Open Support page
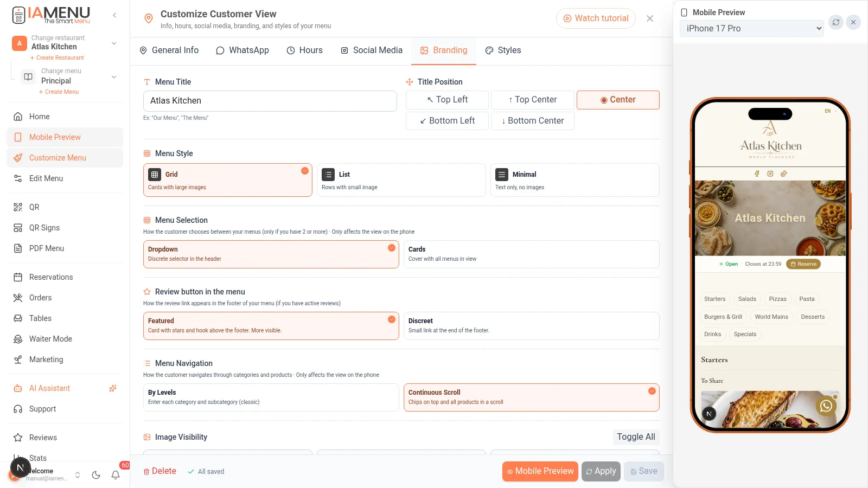This screenshot has width=868, height=488. [x=65, y=409]
